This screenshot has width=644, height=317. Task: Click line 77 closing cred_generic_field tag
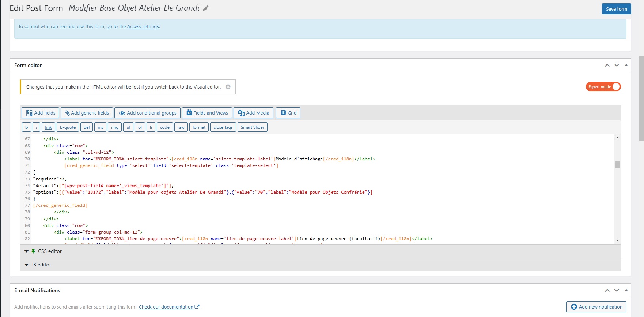[x=60, y=205]
